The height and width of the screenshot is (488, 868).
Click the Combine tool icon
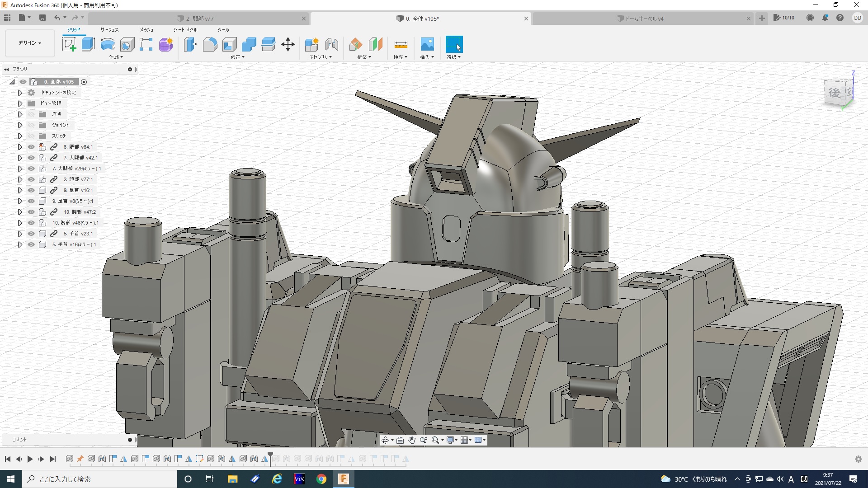249,44
